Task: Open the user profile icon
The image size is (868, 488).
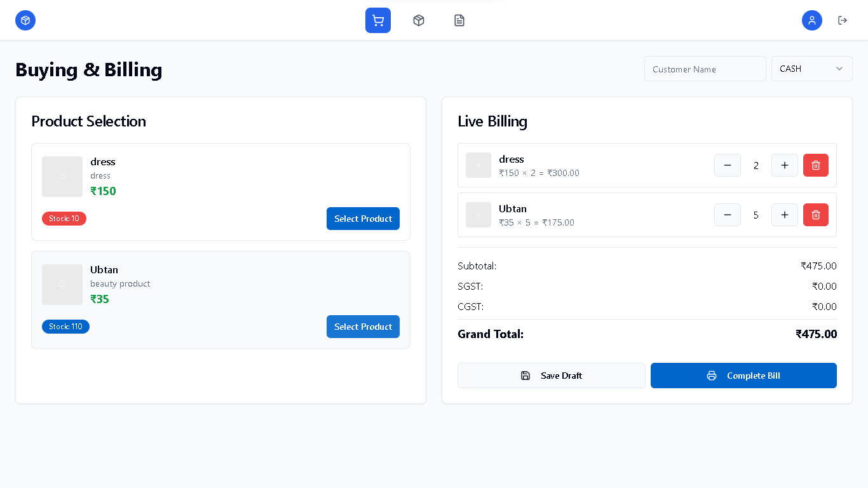Action: pos(812,20)
